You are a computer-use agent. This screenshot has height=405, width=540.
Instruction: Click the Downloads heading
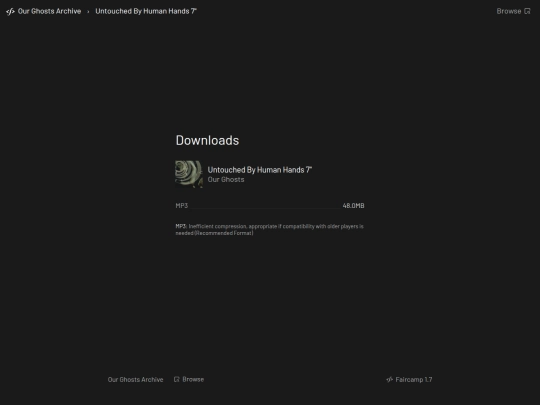[207, 140]
